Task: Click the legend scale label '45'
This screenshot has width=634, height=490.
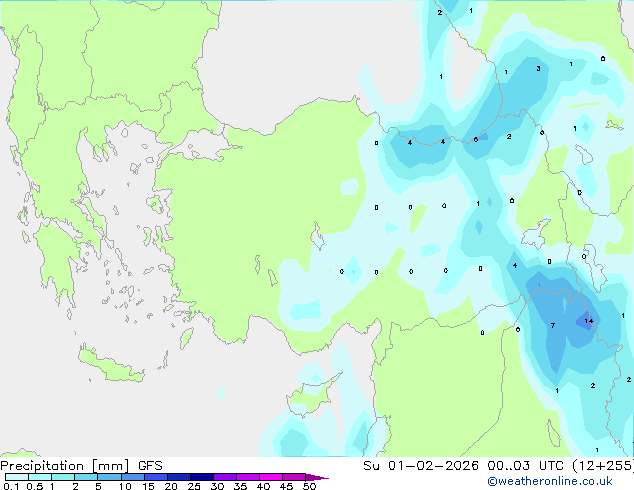Action: click(x=286, y=486)
